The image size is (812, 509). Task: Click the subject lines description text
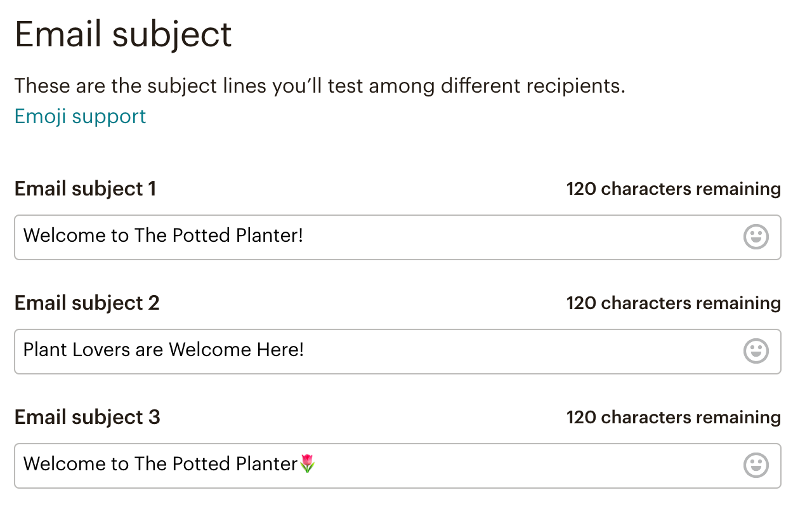point(319,86)
